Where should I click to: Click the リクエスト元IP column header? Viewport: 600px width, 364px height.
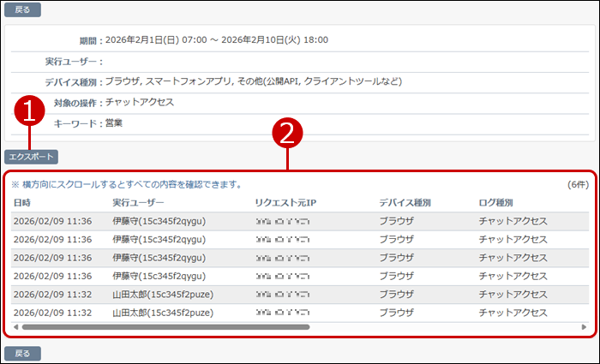point(284,203)
